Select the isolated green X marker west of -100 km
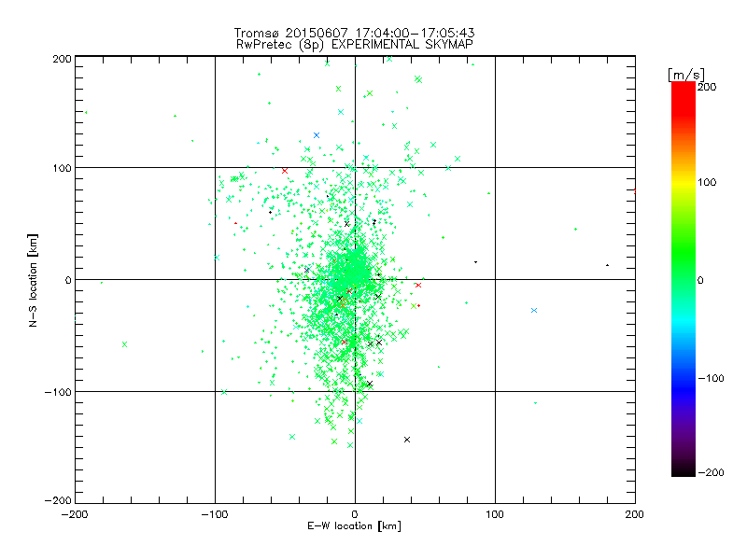The width and height of the screenshot is (747, 560). pyautogui.click(x=124, y=344)
